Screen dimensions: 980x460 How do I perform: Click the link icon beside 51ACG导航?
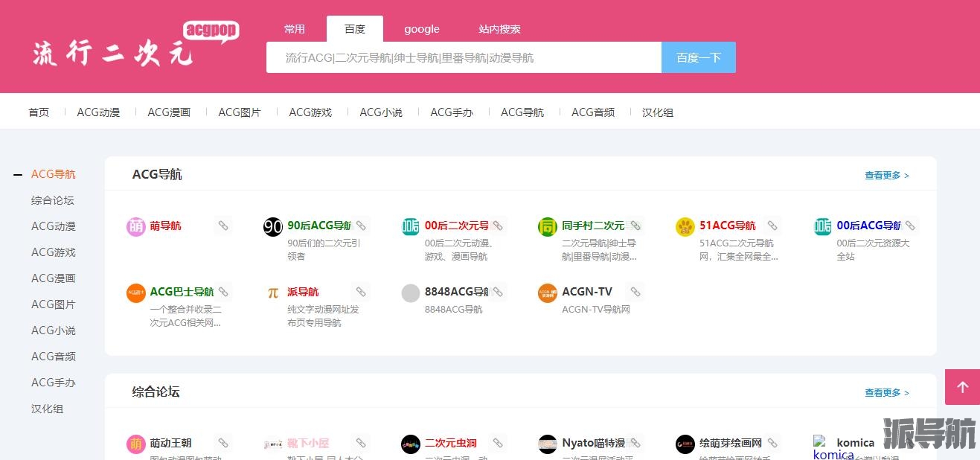point(772,226)
